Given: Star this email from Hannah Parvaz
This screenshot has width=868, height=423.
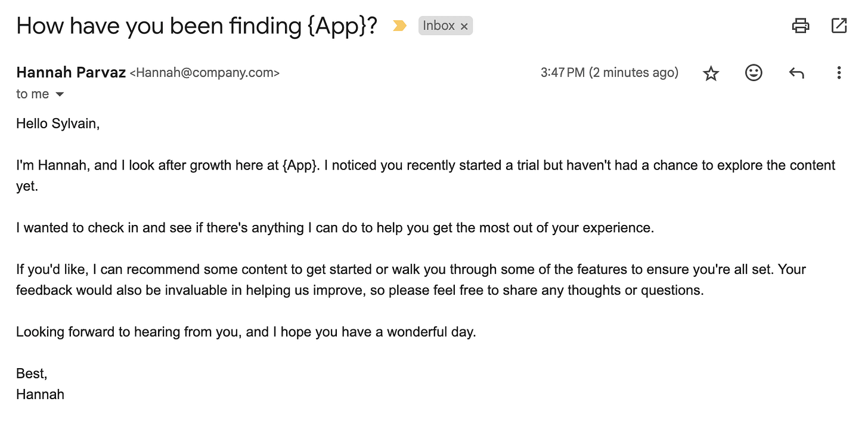Looking at the screenshot, I should coord(711,73).
